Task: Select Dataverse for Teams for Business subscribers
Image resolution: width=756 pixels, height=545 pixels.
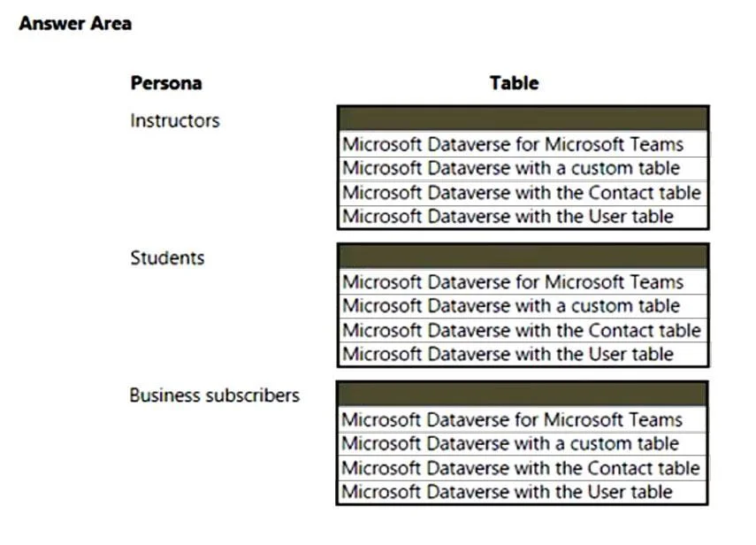Action: [523, 419]
